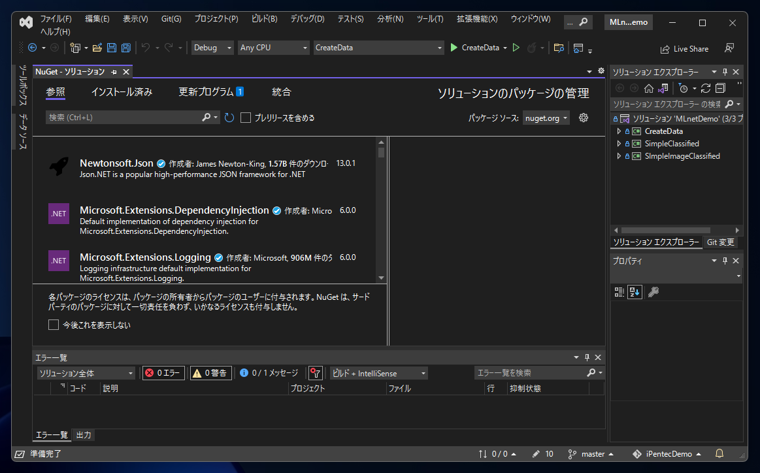
Task: Click the package list vertical scrollbar
Action: (381, 210)
